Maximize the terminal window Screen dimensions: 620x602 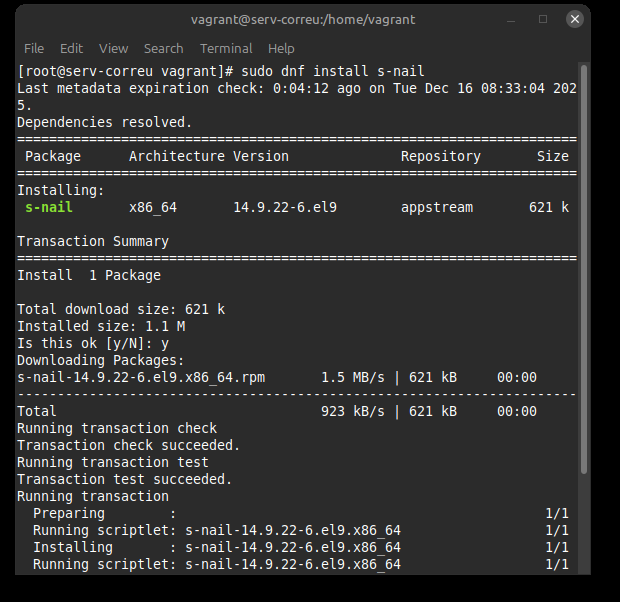(543, 19)
